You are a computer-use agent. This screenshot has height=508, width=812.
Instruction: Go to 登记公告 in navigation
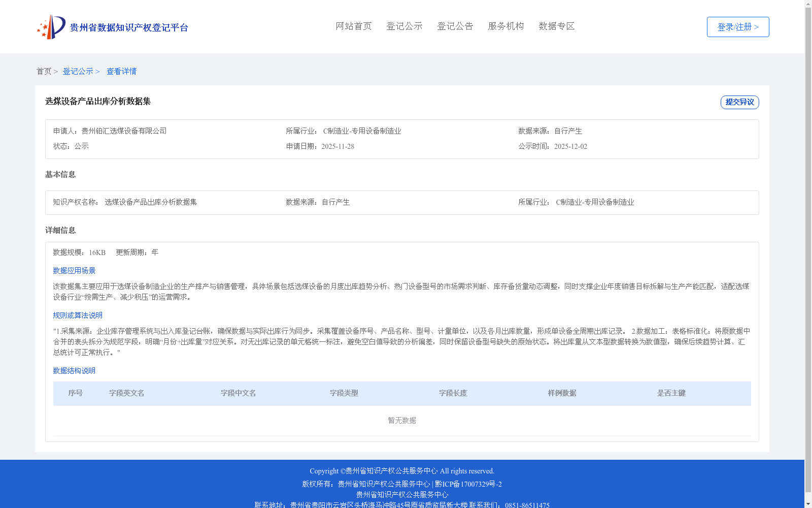(x=455, y=26)
